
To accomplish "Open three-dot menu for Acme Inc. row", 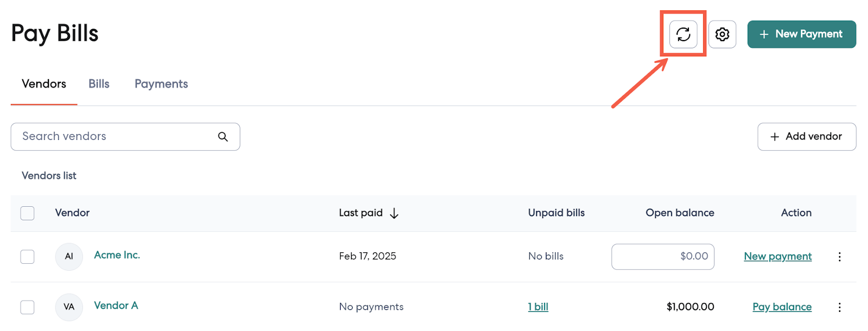I will tap(839, 257).
